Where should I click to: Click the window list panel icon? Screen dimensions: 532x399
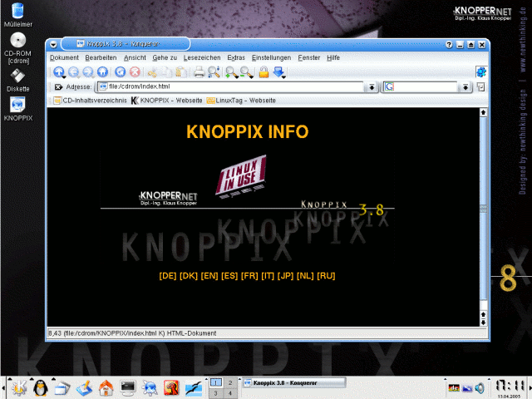pyautogui.click(x=62, y=388)
